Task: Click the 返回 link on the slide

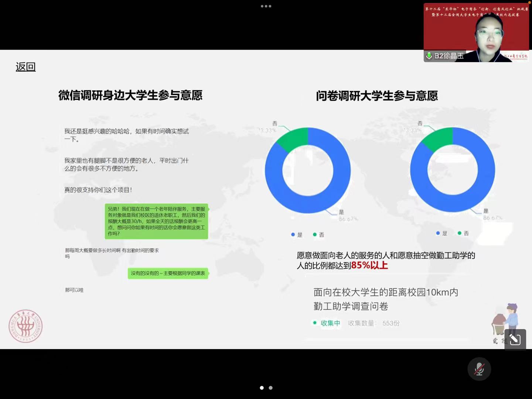Action: point(25,67)
